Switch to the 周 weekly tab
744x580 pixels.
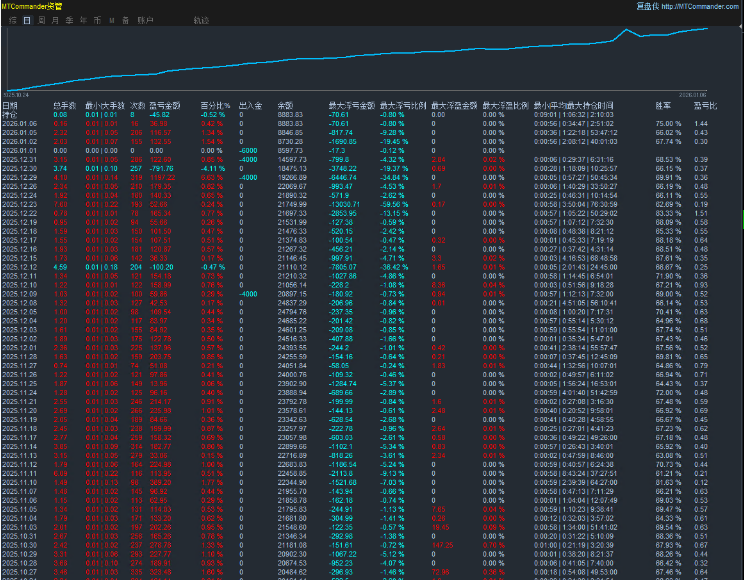[x=41, y=20]
